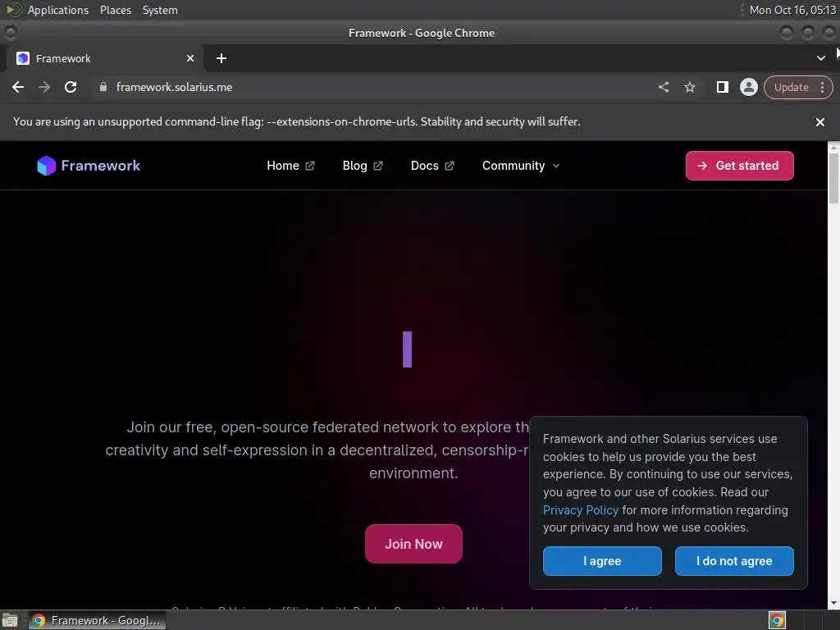
Task: Click the Chrome icon in bottom tray
Action: pyautogui.click(x=777, y=620)
